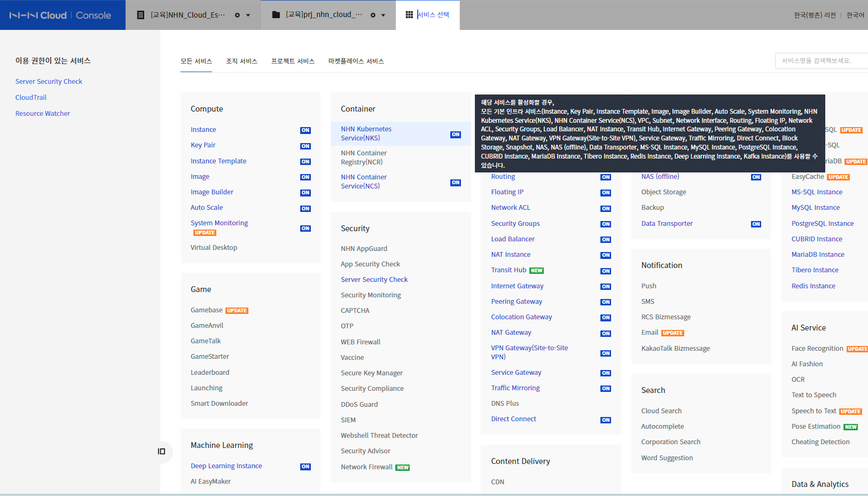Open settings gear for the NHN_Cloud_Es organization
868x496 pixels.
tap(237, 15)
